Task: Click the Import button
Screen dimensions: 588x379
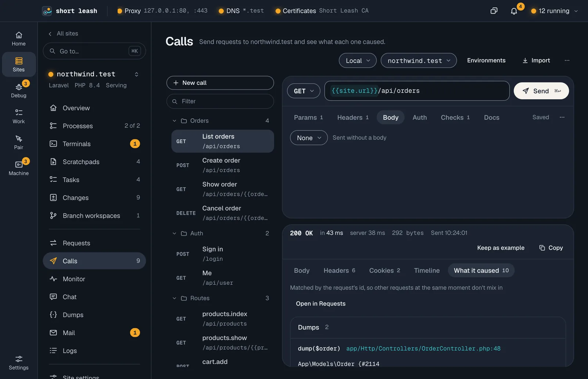Action: [x=536, y=60]
